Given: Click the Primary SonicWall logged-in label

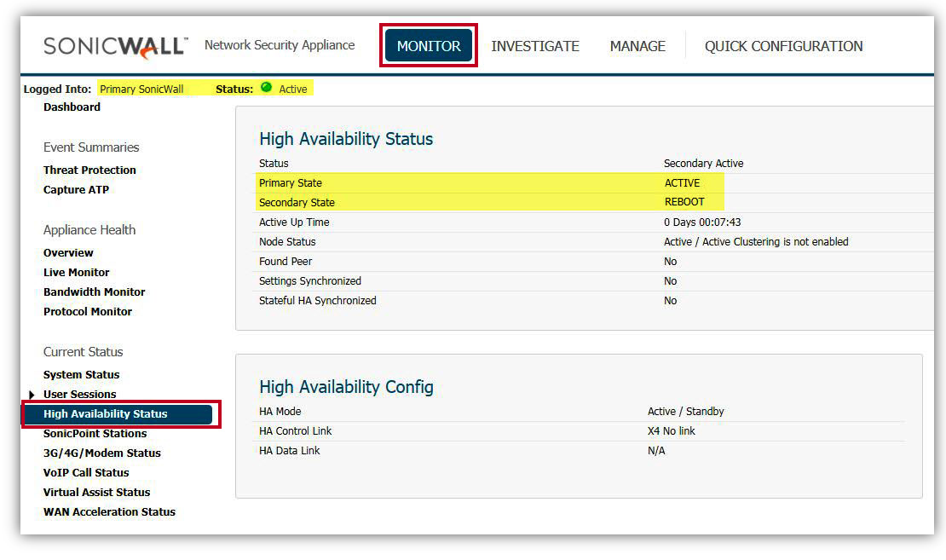Looking at the screenshot, I should 141,89.
